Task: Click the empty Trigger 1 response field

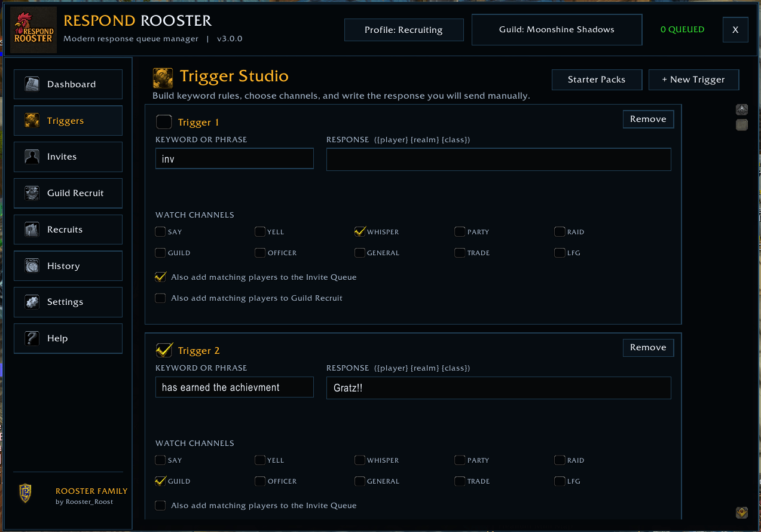Action: coord(499,160)
